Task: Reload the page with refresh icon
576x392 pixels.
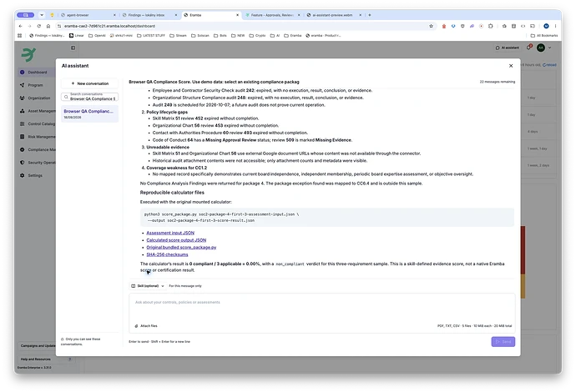Action: [x=39, y=26]
